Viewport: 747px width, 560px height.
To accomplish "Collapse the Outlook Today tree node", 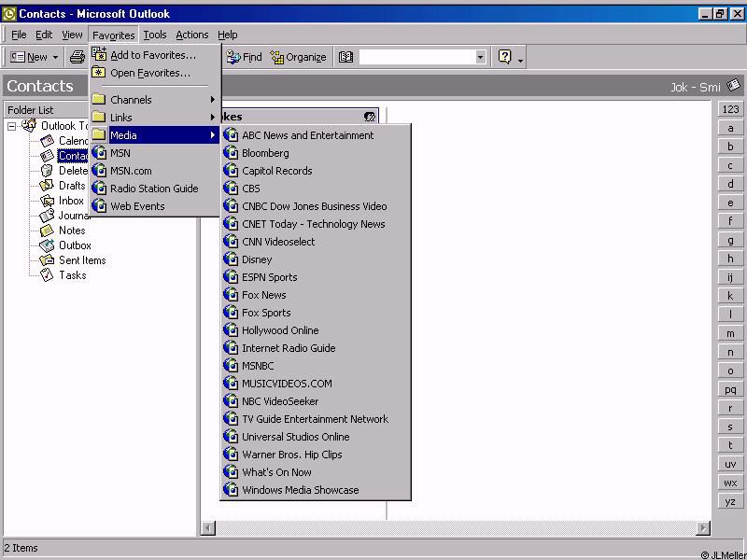I will tap(11, 126).
